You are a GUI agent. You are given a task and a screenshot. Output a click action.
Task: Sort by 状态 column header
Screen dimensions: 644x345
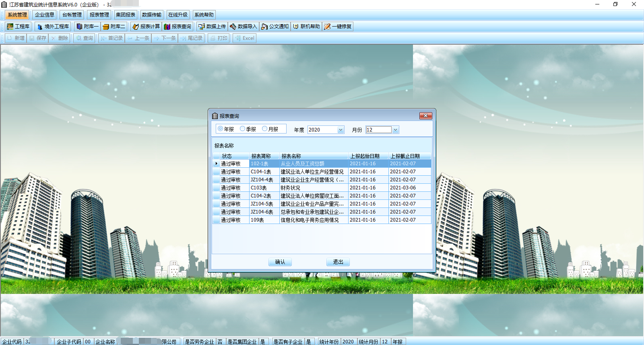[235, 156]
